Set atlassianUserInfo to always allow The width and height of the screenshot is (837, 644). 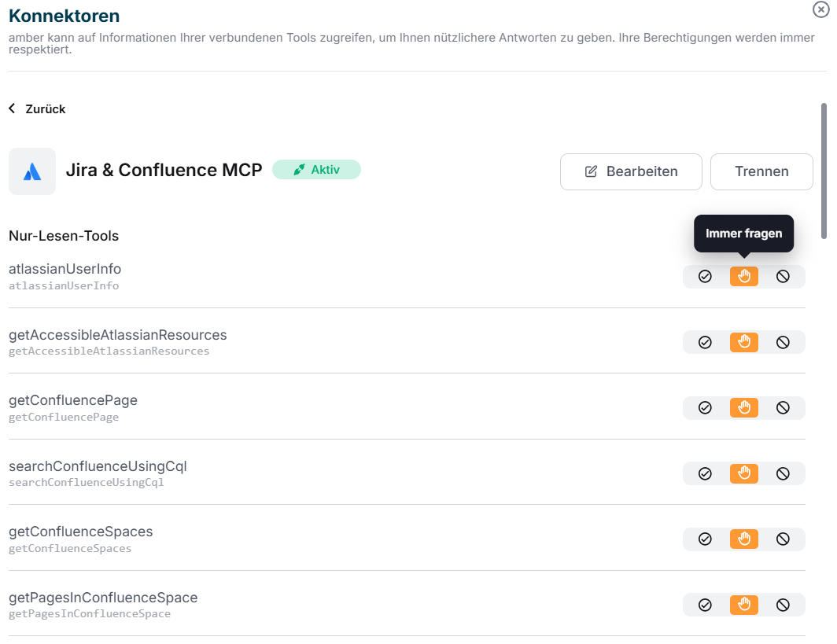705,276
